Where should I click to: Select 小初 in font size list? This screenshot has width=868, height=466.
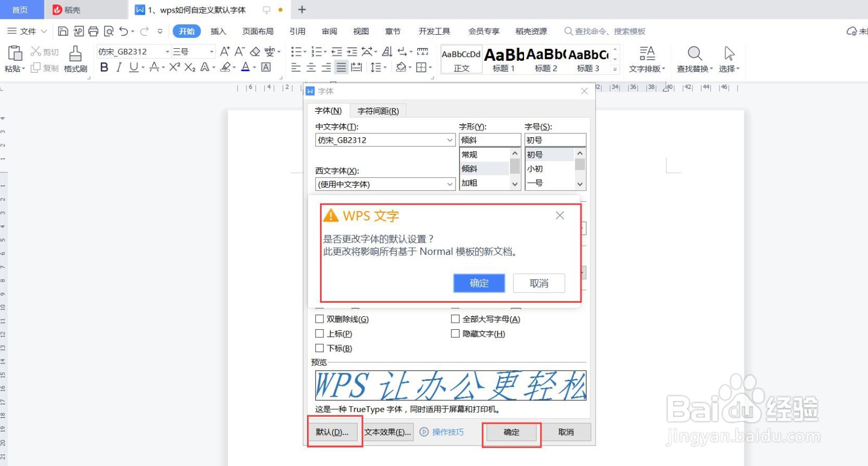pyautogui.click(x=550, y=169)
